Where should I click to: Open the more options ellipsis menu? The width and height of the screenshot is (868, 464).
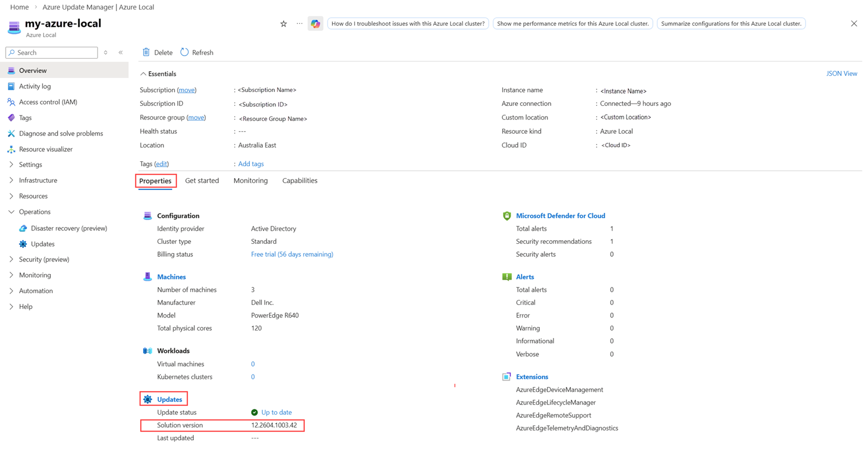[x=299, y=24]
